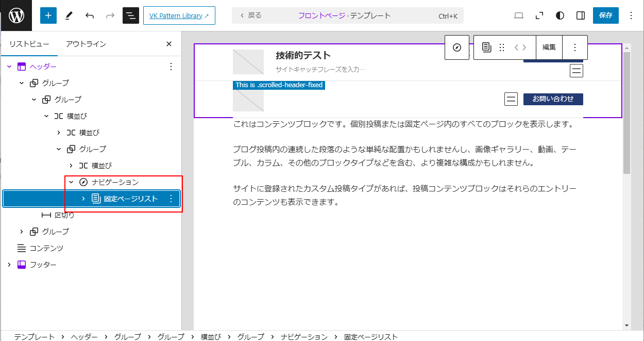Click the page list block icon in toolbar

[486, 47]
